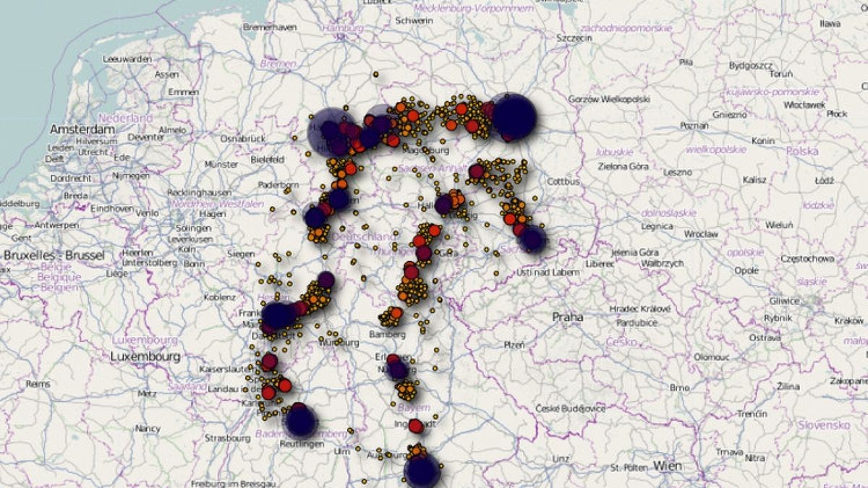Select the big dark marker above Reutlingen

(x=301, y=421)
